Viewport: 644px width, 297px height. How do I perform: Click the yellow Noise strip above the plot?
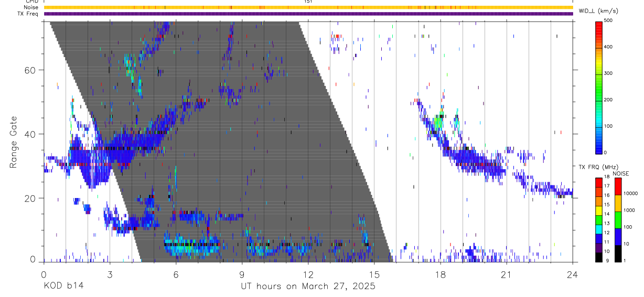(x=308, y=7)
